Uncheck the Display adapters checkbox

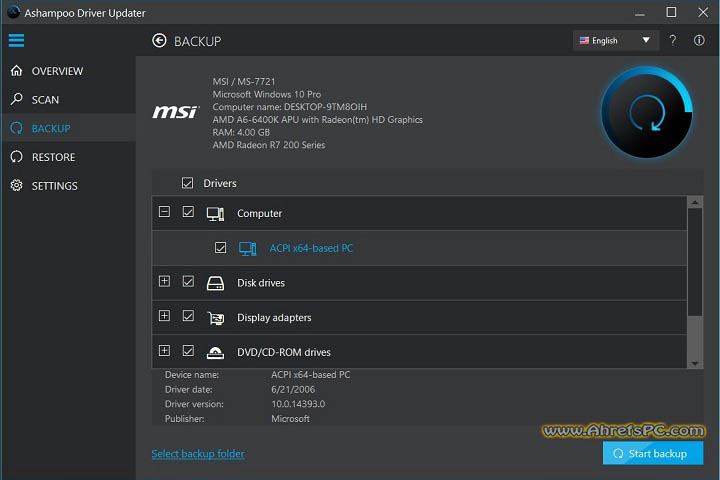tap(188, 316)
